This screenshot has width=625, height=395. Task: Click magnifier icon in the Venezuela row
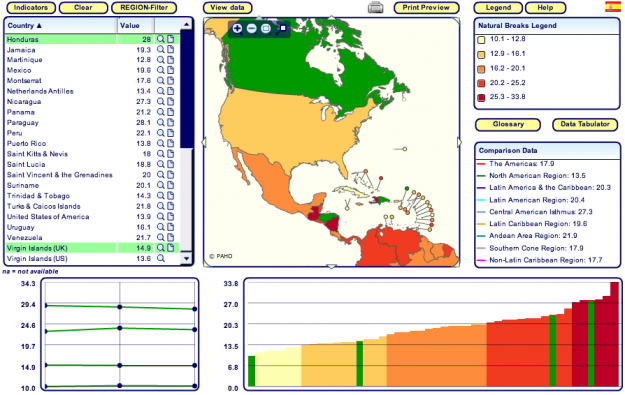click(161, 238)
